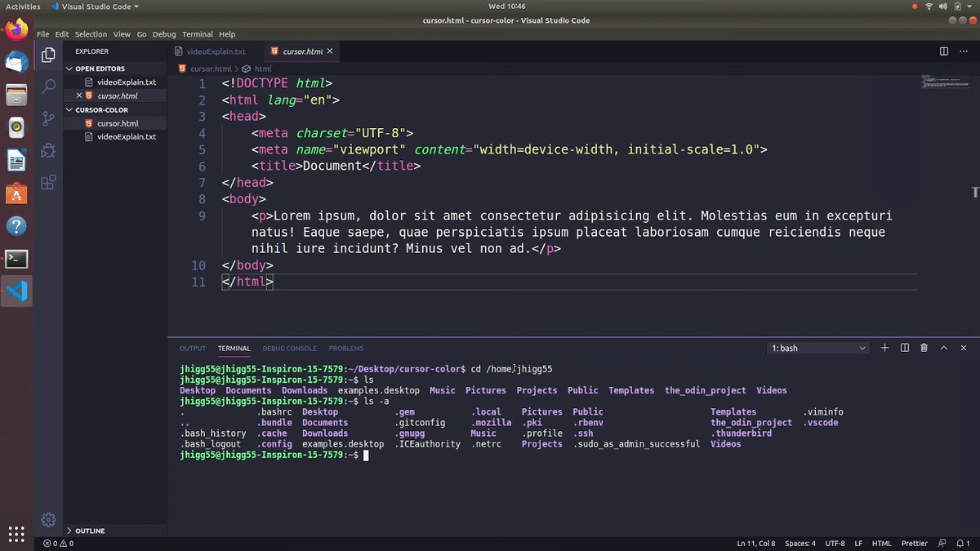Image resolution: width=980 pixels, height=551 pixels.
Task: Open the Source Control view
Action: (48, 118)
